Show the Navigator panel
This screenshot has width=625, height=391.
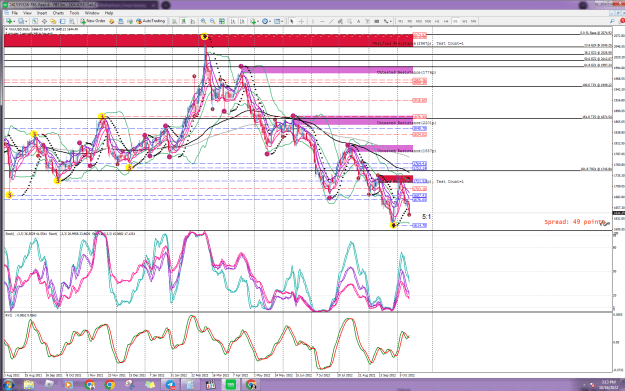coord(53,21)
